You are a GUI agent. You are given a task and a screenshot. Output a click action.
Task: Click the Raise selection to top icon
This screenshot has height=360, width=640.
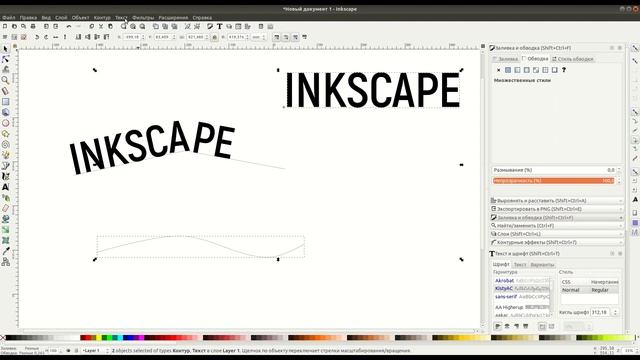tap(107, 37)
